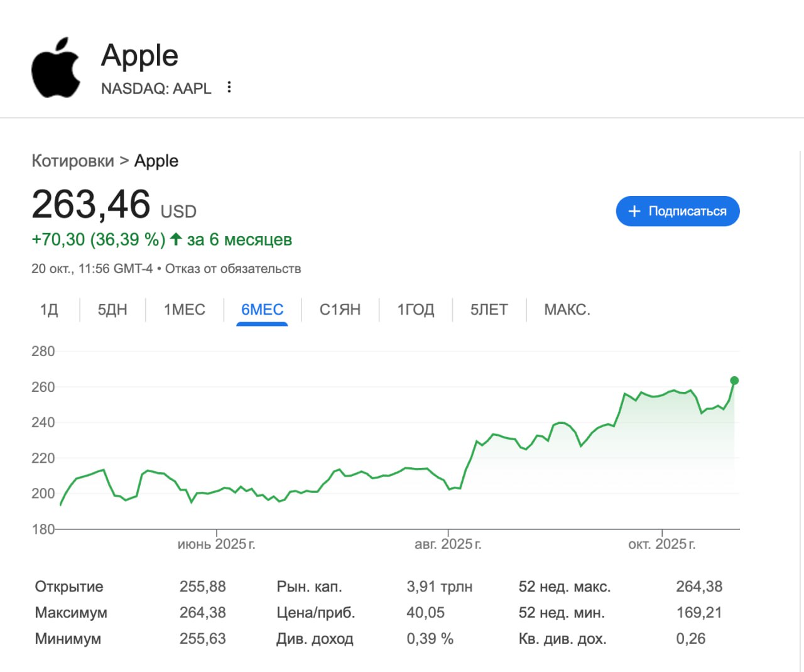Open the 5ЛЕТ chart view
Screen dimensions: 804x672
click(x=489, y=310)
